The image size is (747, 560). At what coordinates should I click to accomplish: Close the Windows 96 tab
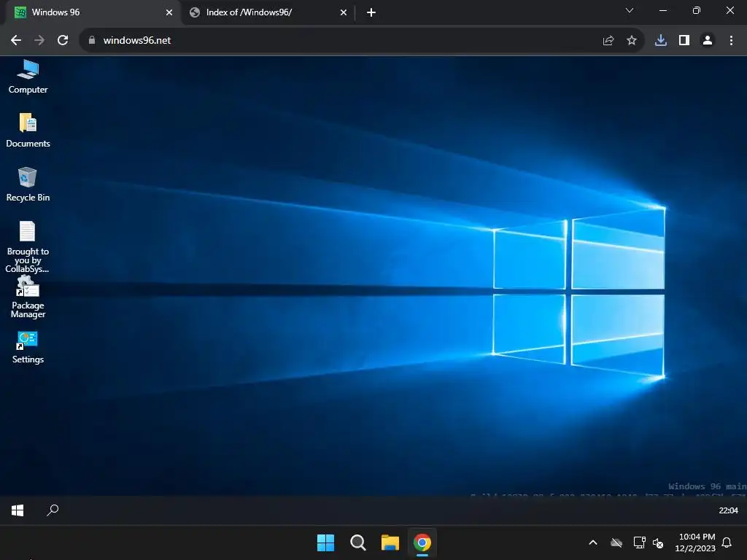coord(169,12)
